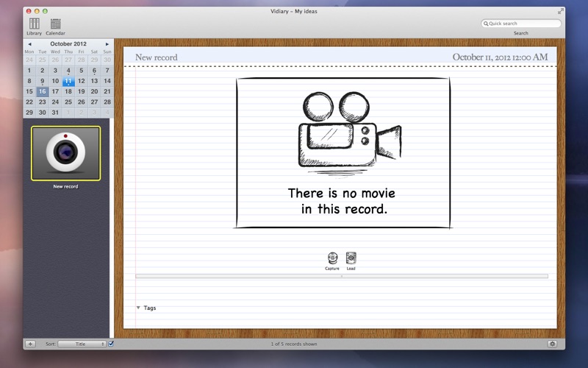Viewport: 588px width, 368px height.
Task: Click the splitter handle below Capture and Load
Action: click(x=342, y=276)
